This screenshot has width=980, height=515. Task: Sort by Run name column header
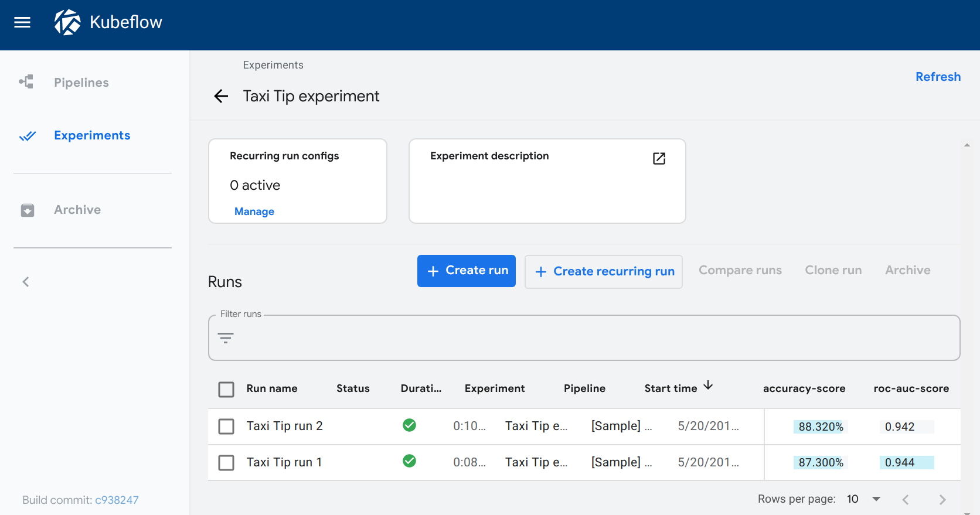point(272,388)
